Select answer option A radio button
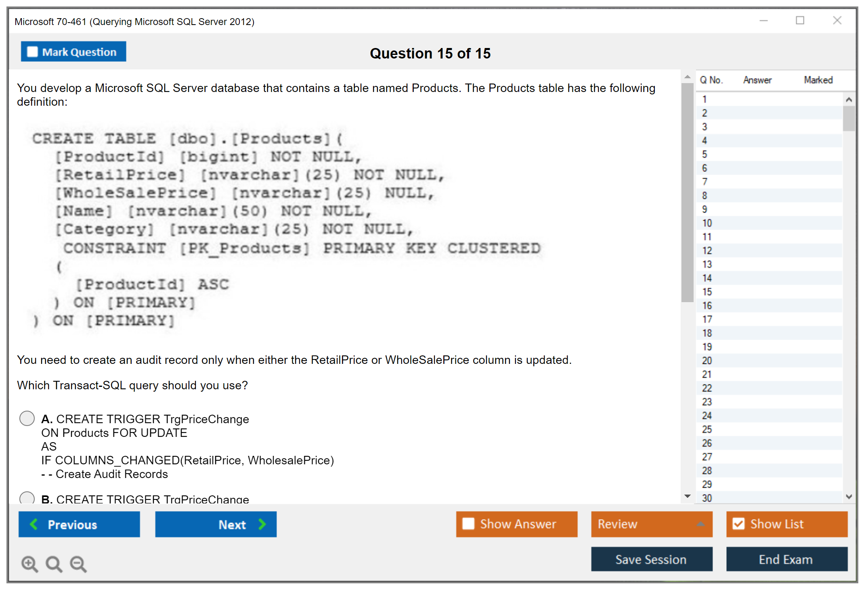The height and width of the screenshot is (593, 868). pos(27,418)
